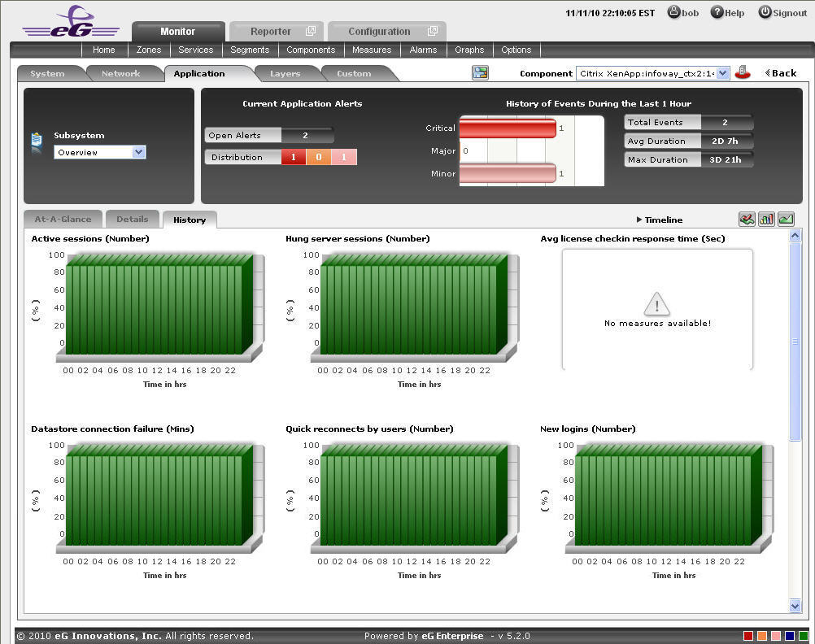This screenshot has height=644, width=815.
Task: Open the Components menu
Action: pos(311,50)
